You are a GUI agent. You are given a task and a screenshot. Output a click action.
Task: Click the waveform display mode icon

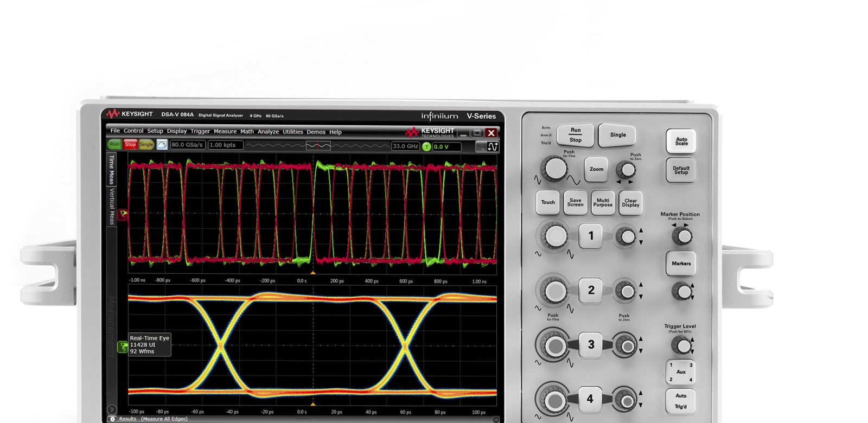pyautogui.click(x=162, y=145)
